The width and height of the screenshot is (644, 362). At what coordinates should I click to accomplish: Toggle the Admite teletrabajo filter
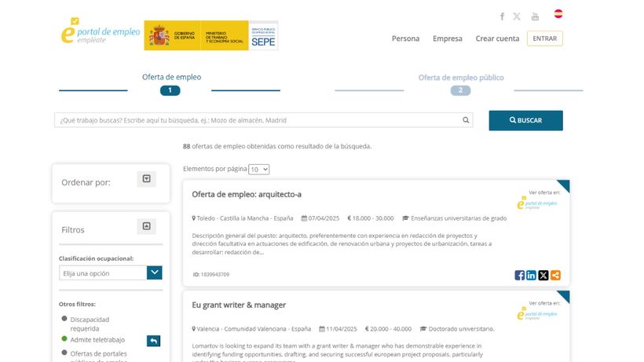pyautogui.click(x=64, y=339)
